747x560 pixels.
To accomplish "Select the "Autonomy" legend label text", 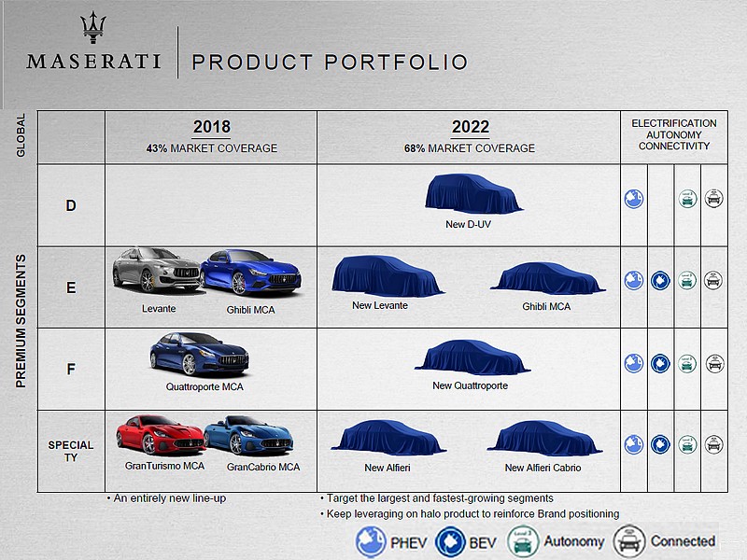I will click(x=573, y=541).
